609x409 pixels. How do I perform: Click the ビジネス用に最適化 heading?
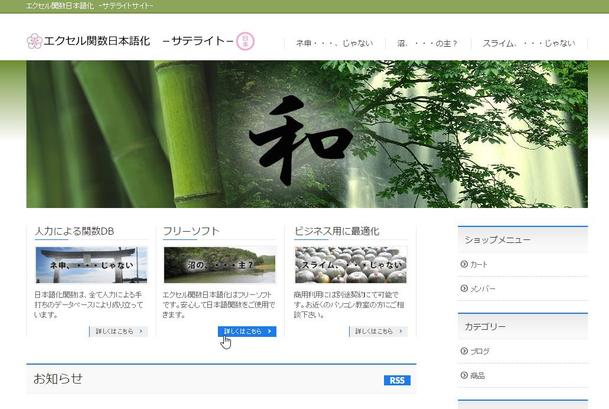[x=337, y=231]
